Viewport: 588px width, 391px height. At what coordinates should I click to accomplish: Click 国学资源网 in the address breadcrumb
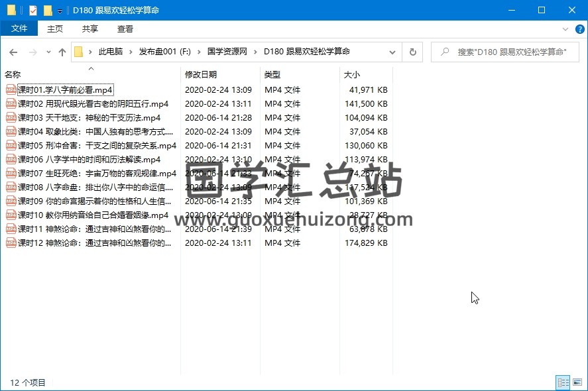227,52
